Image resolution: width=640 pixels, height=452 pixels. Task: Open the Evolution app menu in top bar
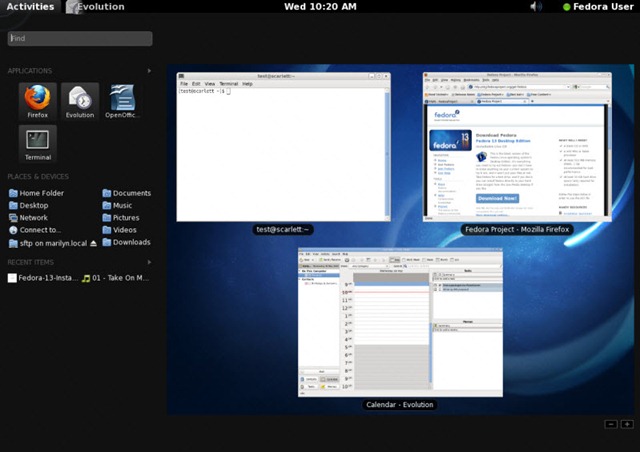click(96, 7)
